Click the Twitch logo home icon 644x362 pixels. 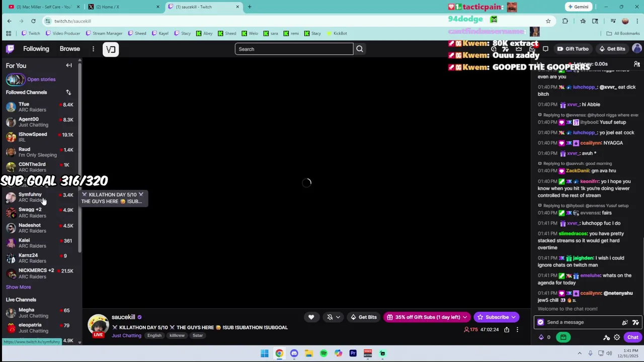pyautogui.click(x=10, y=49)
